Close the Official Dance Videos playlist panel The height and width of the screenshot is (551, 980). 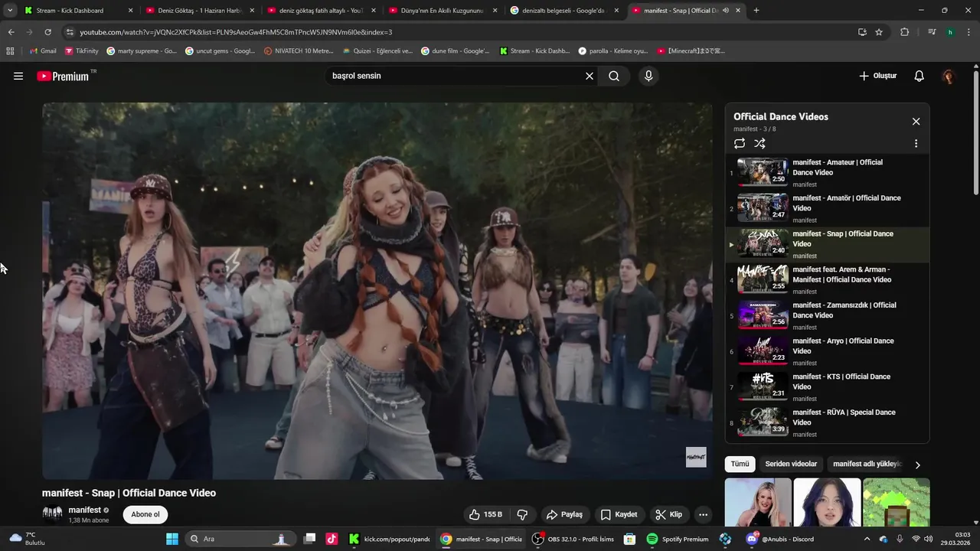tap(916, 122)
